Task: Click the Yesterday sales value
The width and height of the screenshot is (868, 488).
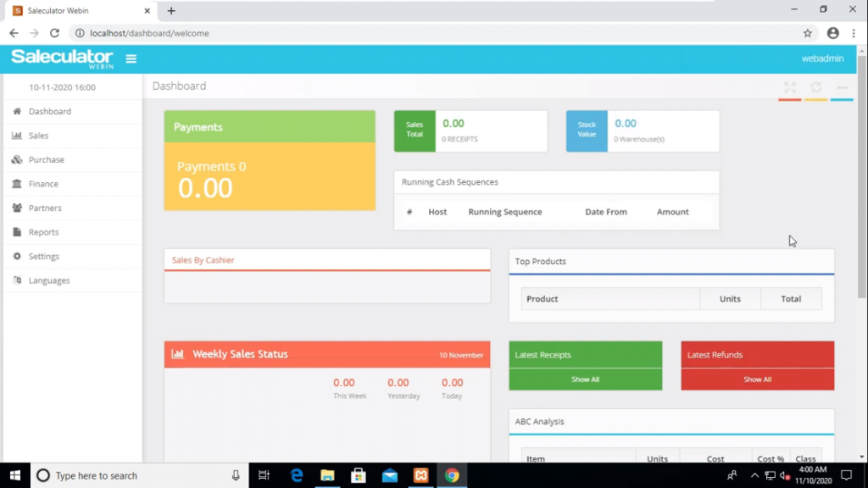Action: [x=398, y=383]
